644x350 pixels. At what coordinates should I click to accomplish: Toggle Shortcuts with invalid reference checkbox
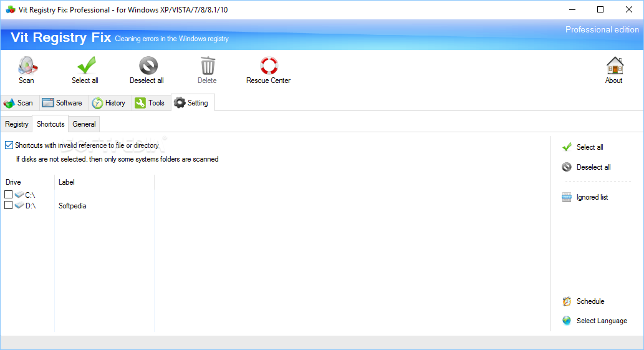pos(9,145)
